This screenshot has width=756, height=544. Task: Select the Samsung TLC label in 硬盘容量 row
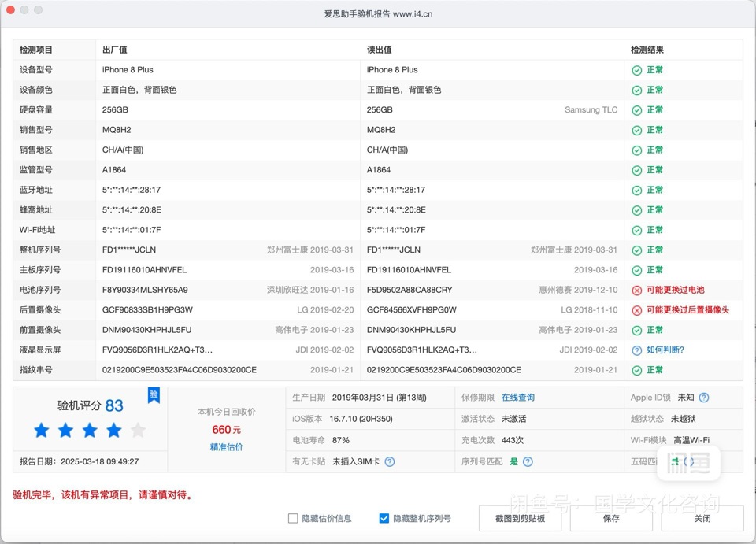(591, 110)
